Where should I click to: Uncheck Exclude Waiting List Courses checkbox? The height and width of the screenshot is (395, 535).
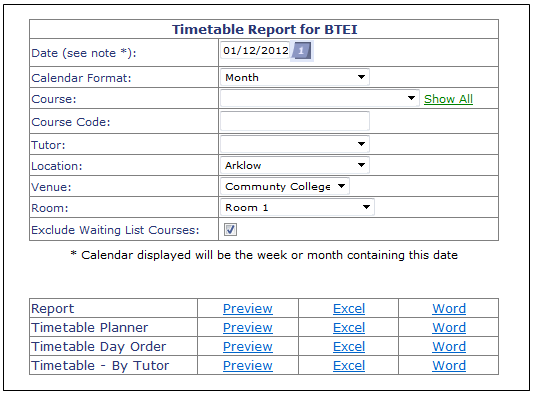[x=231, y=230]
